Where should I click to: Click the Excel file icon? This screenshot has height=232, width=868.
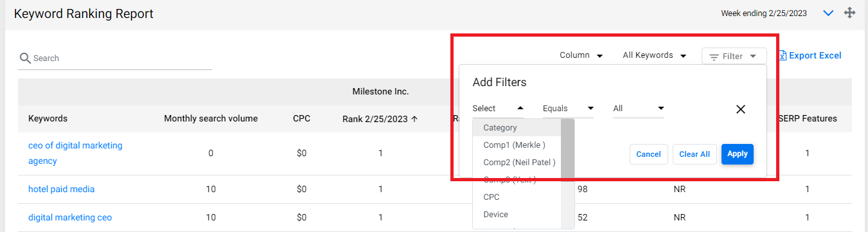pos(782,56)
